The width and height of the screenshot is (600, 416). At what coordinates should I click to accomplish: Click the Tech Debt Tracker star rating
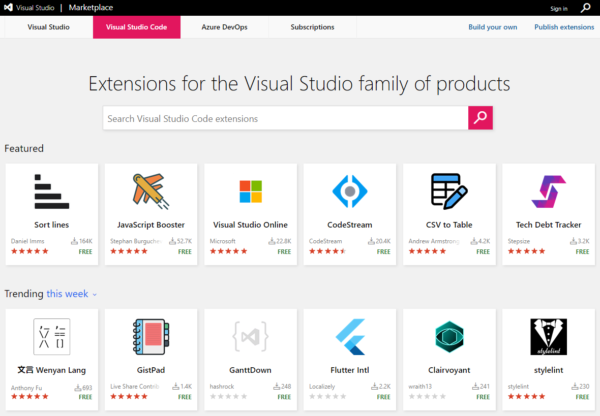click(527, 251)
